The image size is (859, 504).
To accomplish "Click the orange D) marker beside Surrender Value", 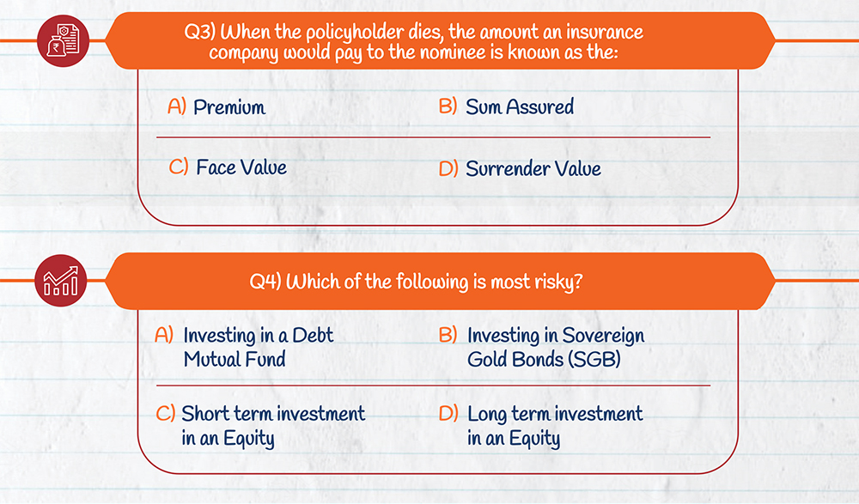I will click(448, 169).
